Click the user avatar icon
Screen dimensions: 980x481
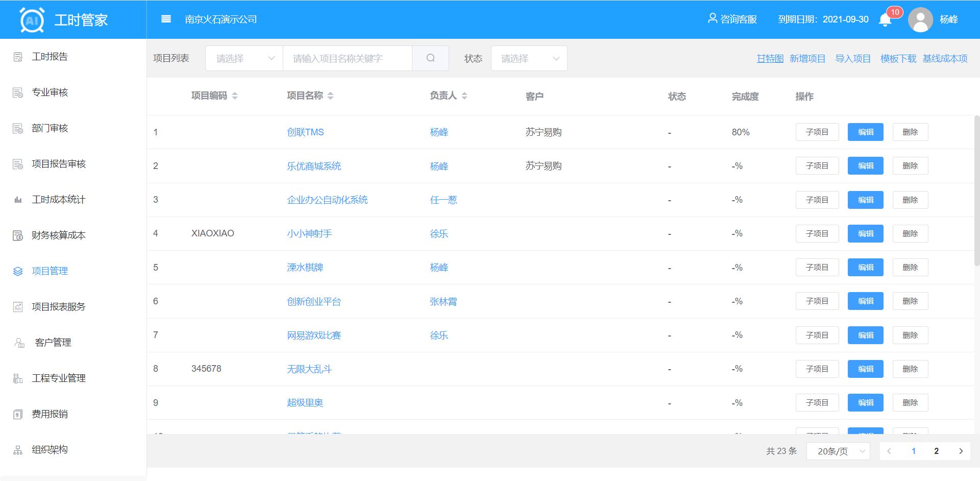pyautogui.click(x=920, y=20)
